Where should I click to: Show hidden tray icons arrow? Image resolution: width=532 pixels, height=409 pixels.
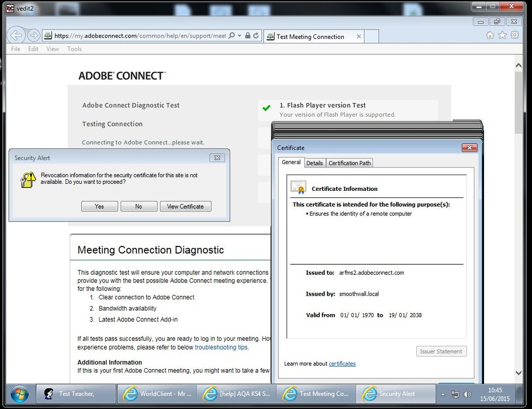tap(443, 394)
